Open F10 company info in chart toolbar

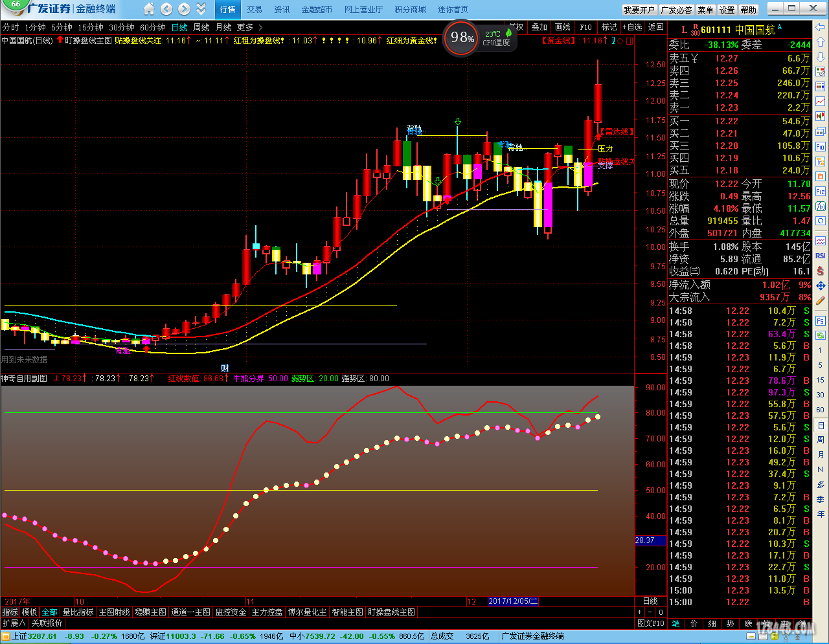(x=585, y=27)
